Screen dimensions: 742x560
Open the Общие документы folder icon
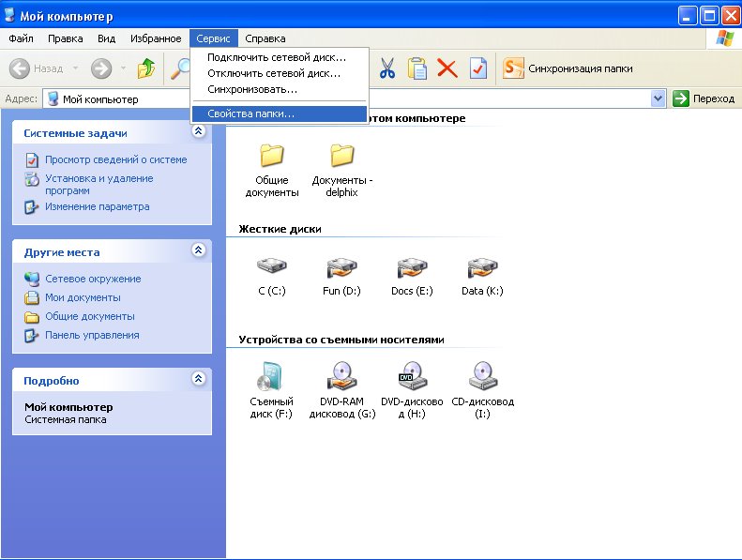[x=272, y=156]
